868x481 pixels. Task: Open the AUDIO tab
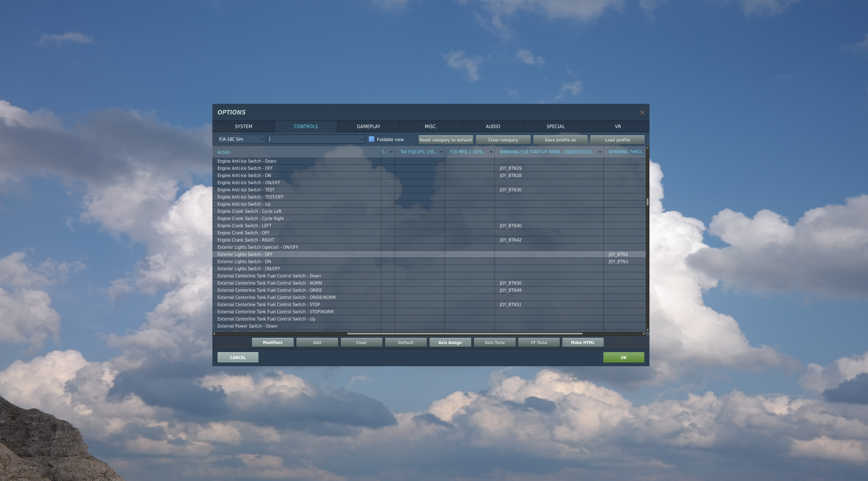493,126
